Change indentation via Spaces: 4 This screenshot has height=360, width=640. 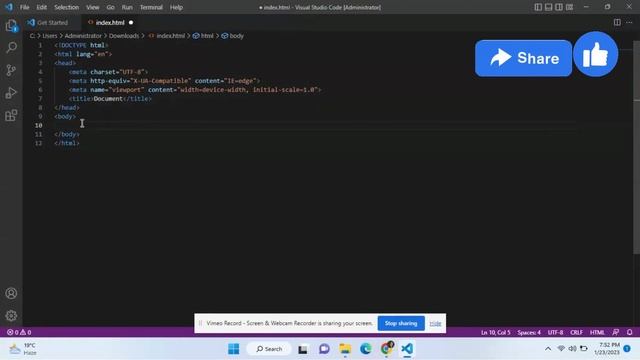pos(529,332)
